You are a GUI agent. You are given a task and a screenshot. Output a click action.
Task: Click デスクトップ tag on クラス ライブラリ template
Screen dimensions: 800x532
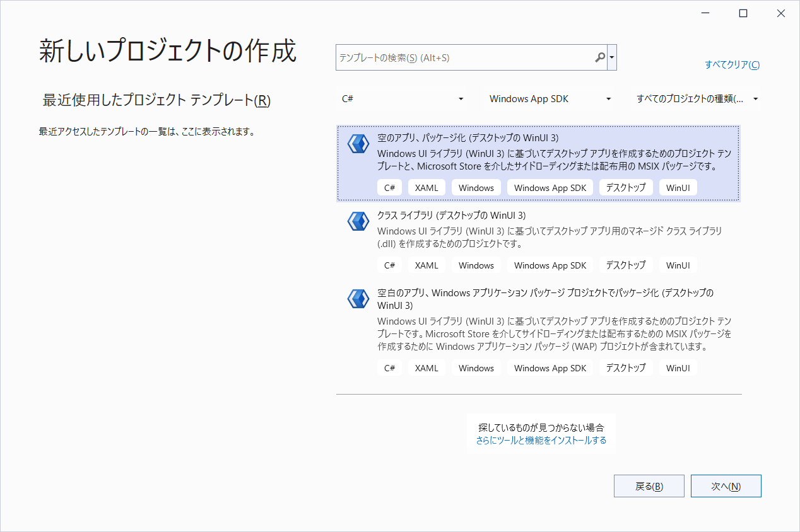point(626,265)
